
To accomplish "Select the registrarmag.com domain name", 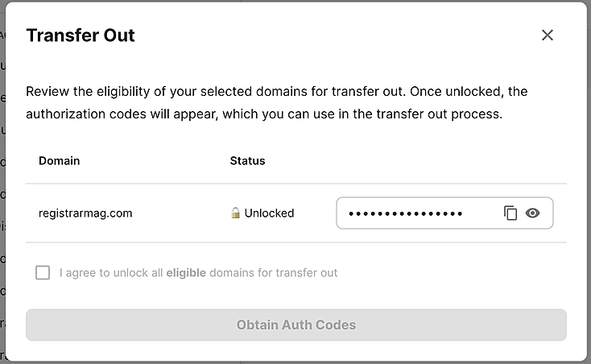I will 85,213.
